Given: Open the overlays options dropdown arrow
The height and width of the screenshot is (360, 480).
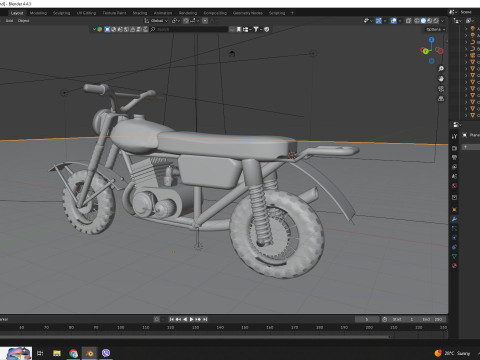Looking at the screenshot, I should [400, 21].
